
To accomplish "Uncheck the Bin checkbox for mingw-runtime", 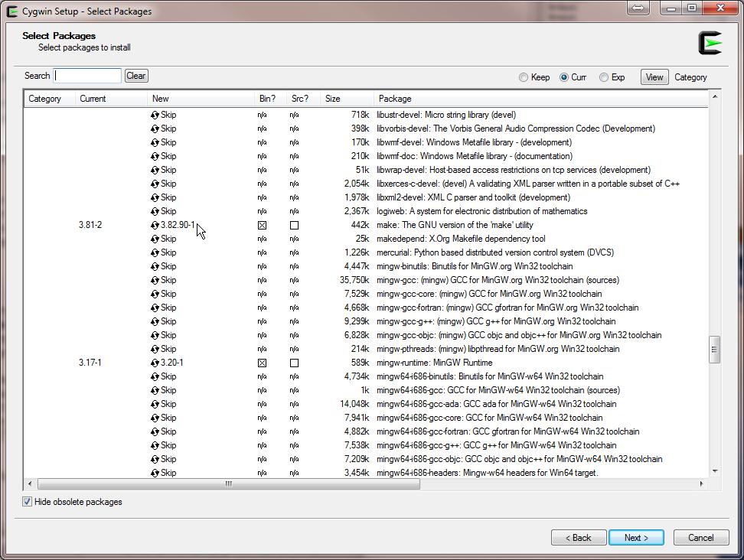I will click(262, 363).
